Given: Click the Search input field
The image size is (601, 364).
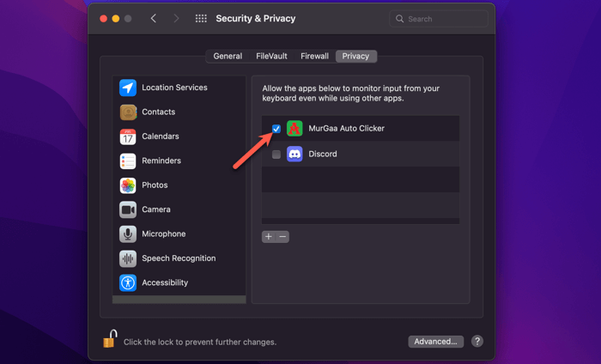Looking at the screenshot, I should coord(439,19).
